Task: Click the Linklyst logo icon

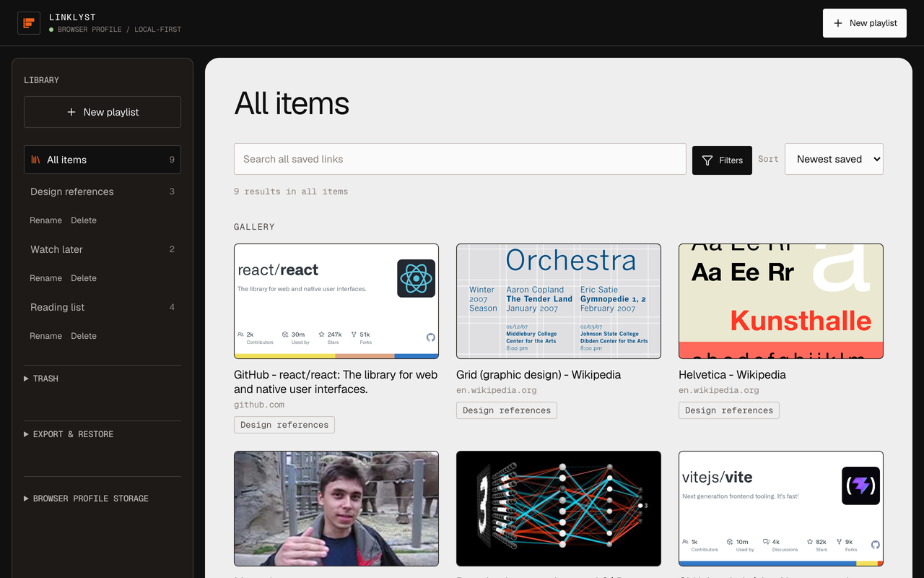Action: (x=29, y=23)
